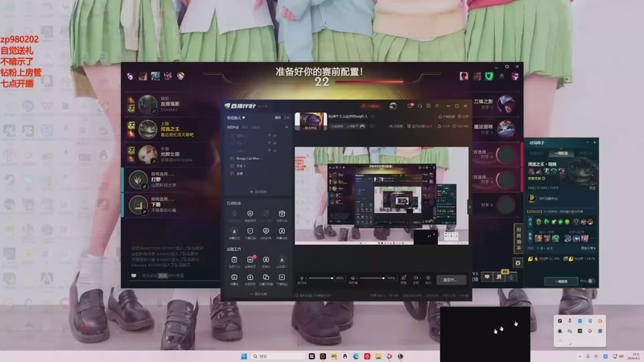Click the live companion logo in its title bar
Image resolution: width=644 pixels, height=362 pixels.
coord(240,106)
